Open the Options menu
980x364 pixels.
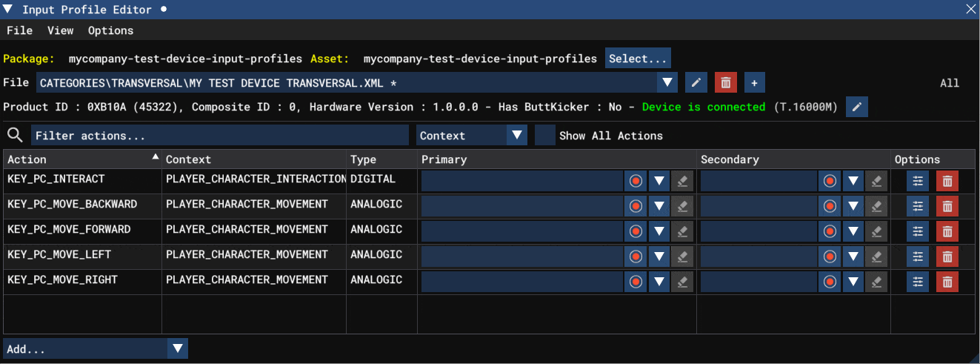110,30
